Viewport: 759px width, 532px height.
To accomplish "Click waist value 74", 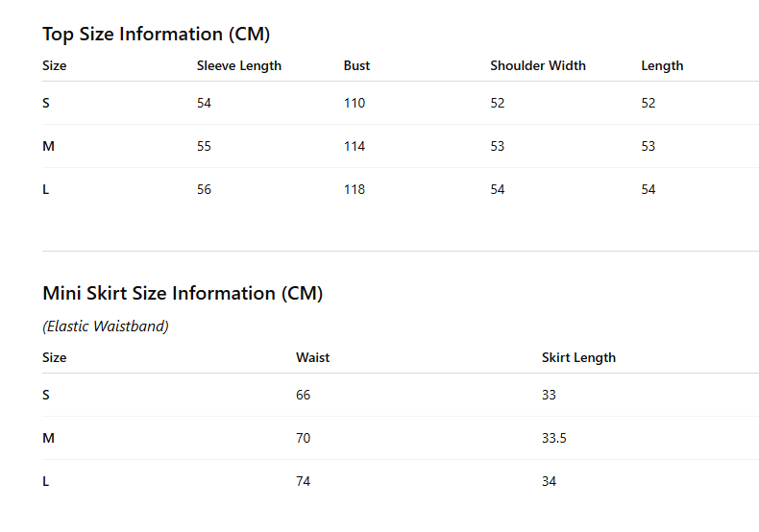I will click(x=303, y=482).
